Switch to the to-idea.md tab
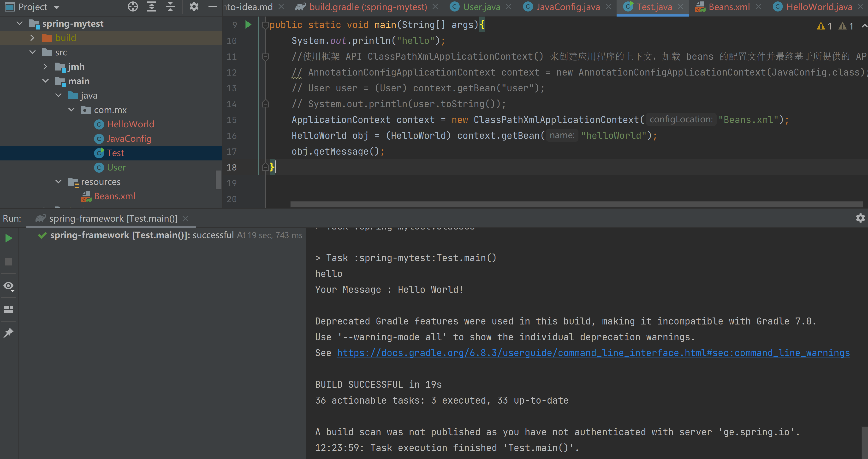 (249, 7)
